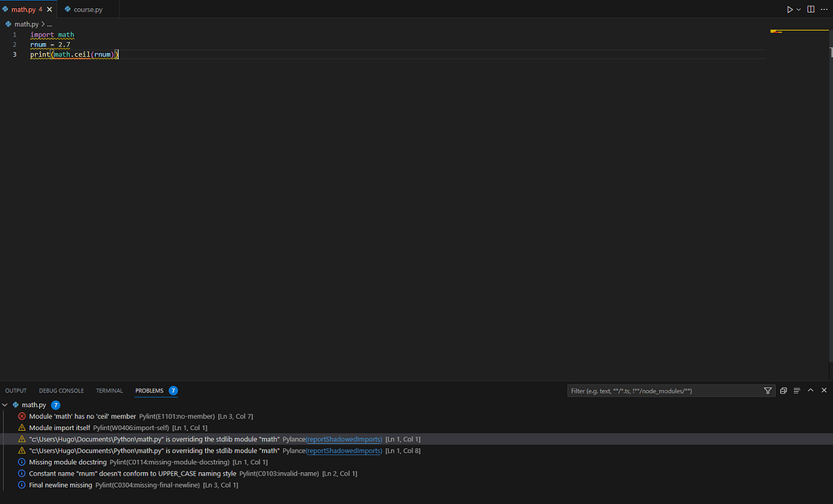Switch to the DEBUG CONSOLE tab
The image size is (833, 504).
click(61, 390)
